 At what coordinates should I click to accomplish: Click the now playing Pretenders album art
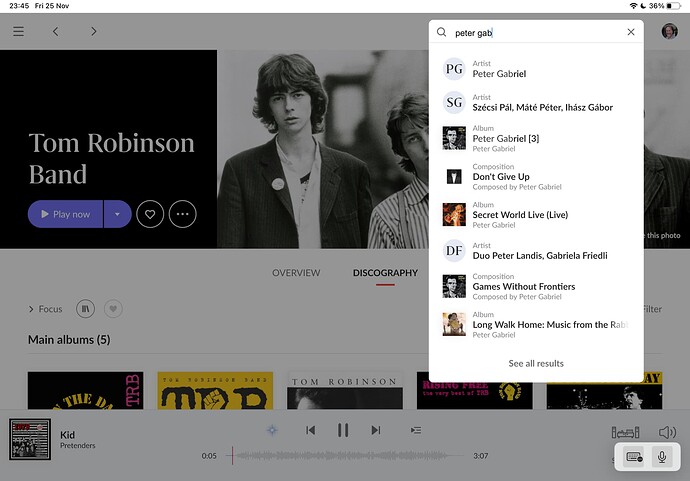pos(30,439)
